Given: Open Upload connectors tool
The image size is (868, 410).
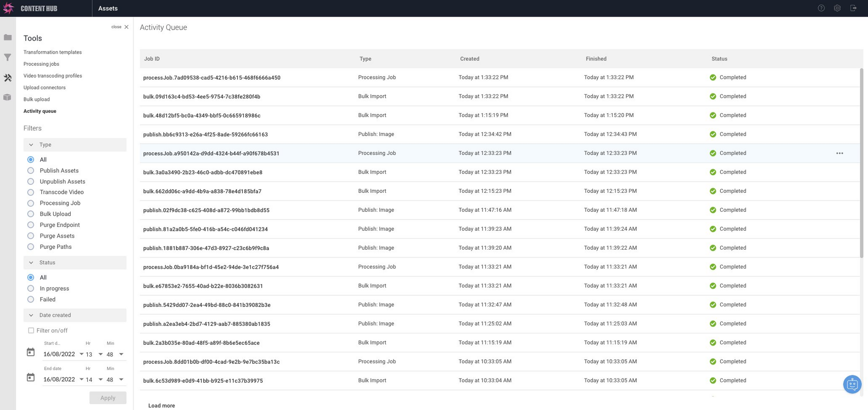Looking at the screenshot, I should coord(45,88).
